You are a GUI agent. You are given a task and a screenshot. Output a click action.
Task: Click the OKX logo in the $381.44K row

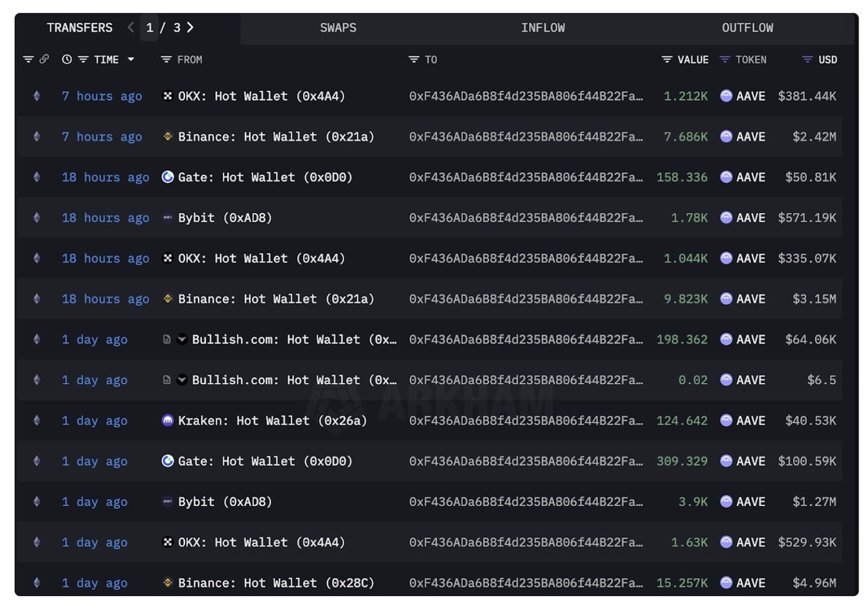(168, 96)
